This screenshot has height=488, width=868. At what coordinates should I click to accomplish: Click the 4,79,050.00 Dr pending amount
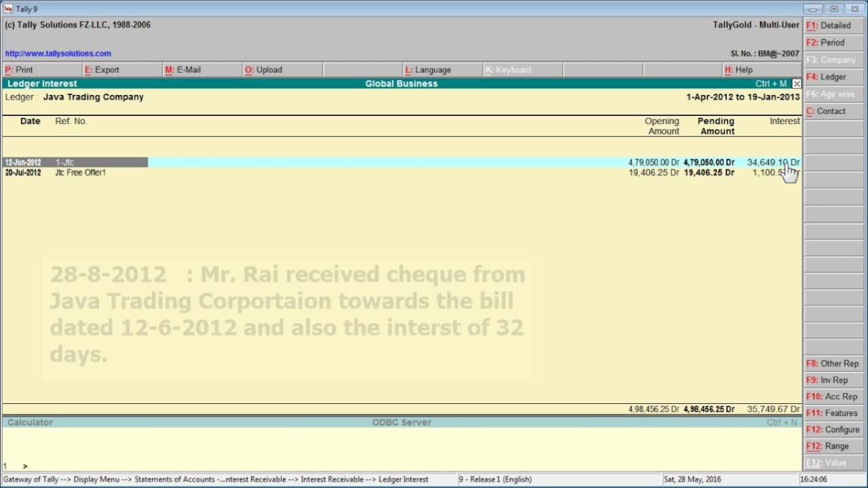click(x=709, y=163)
